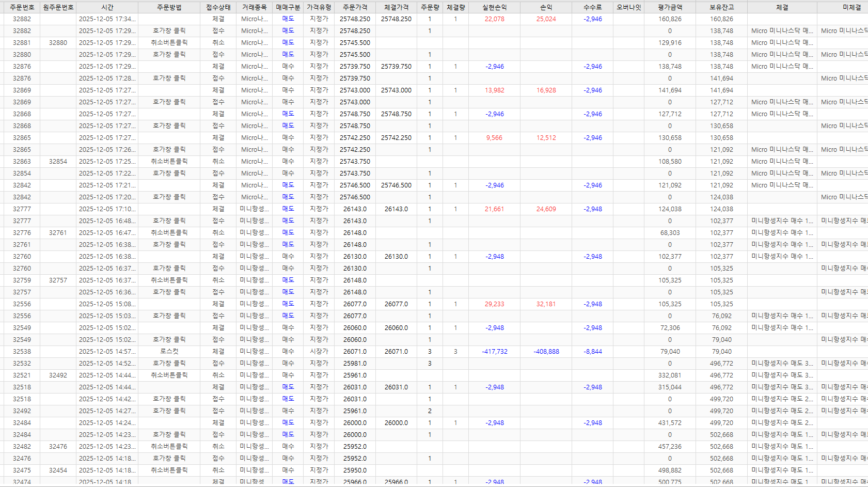Image resolution: width=868 pixels, height=487 pixels.
Task: Select valuation amount 498,882
Action: [x=670, y=470]
